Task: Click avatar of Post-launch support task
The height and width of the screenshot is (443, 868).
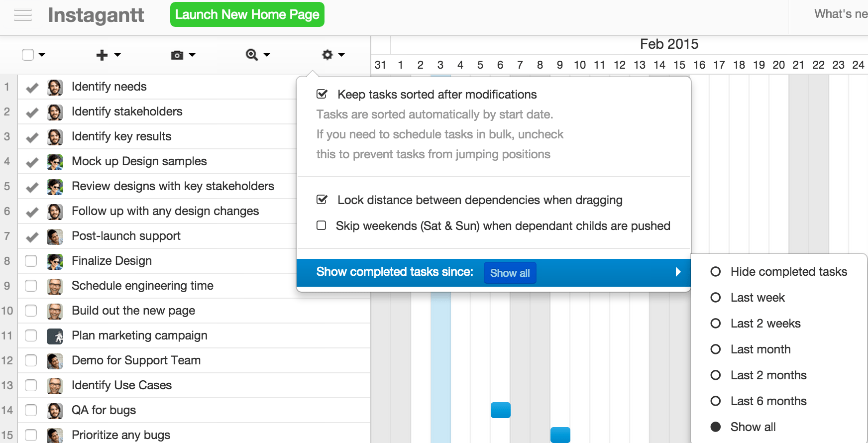Action: [x=55, y=236]
